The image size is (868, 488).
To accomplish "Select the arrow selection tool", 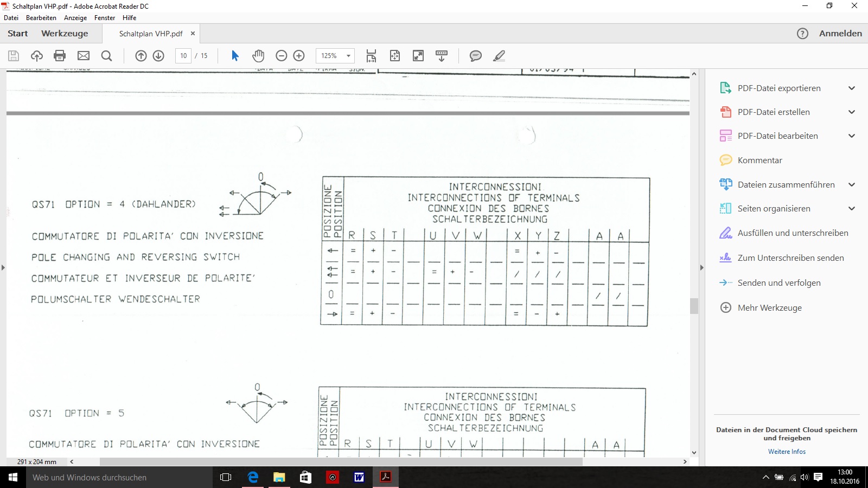I will tap(235, 55).
